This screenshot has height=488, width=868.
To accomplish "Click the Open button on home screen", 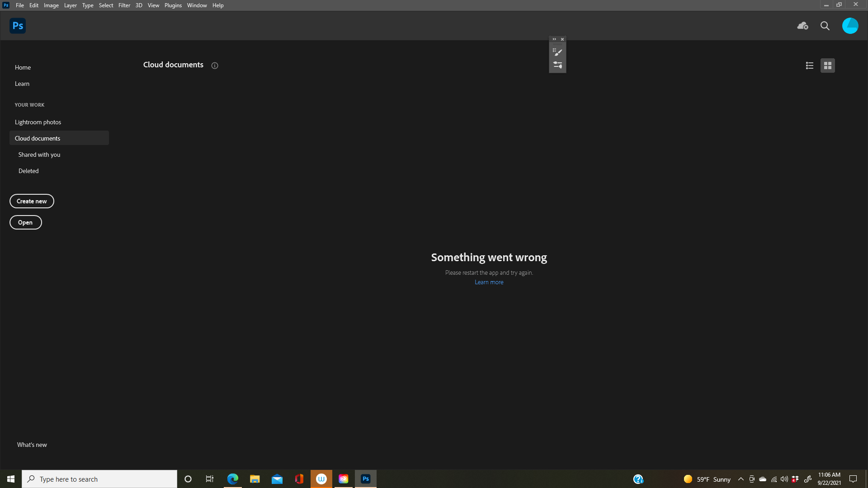I will click(25, 222).
